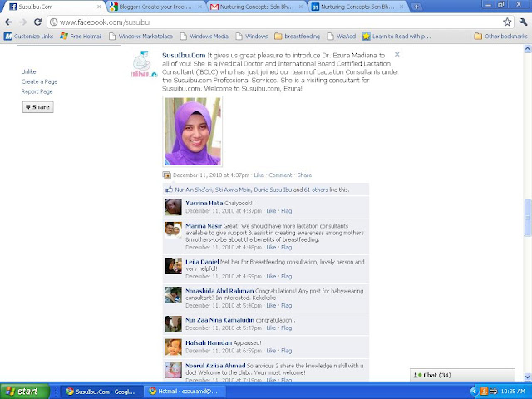
Task: Bookmark page with the star icon
Action: pyautogui.click(x=507, y=22)
